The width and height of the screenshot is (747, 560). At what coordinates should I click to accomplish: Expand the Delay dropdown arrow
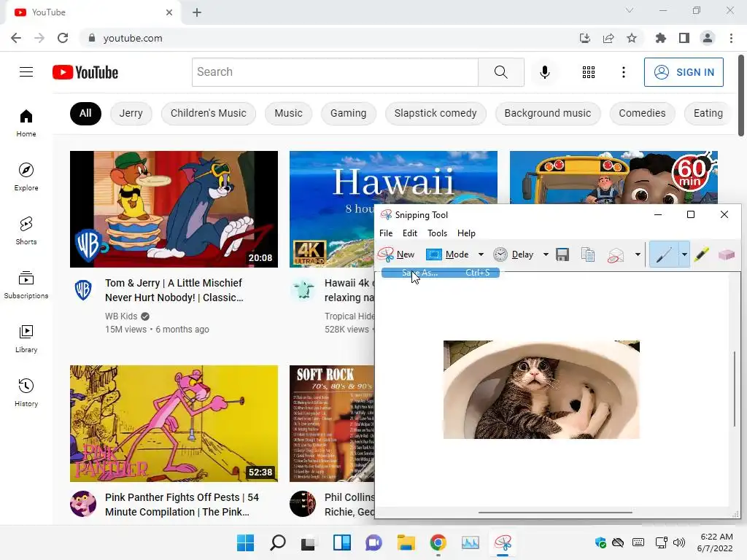(x=546, y=254)
